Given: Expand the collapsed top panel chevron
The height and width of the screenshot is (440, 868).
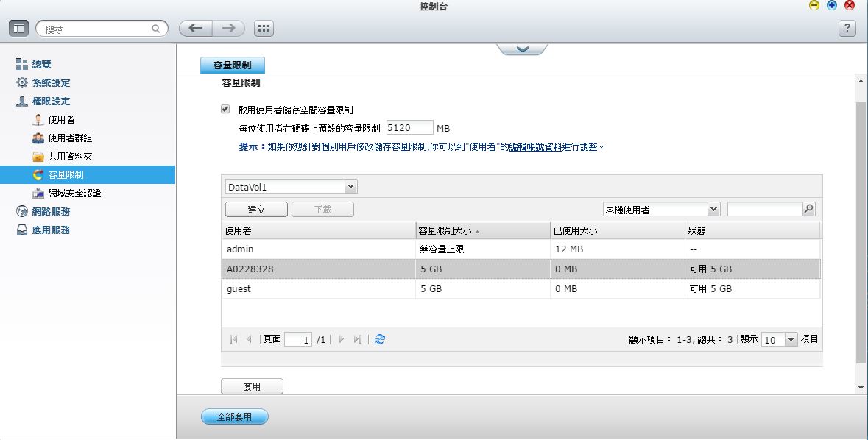Looking at the screenshot, I should tap(522, 49).
